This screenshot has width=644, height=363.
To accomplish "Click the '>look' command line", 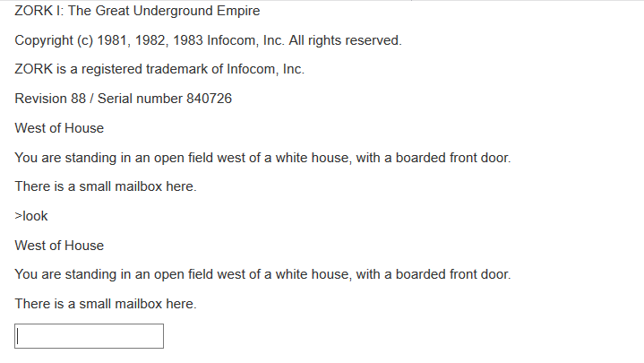I will 31,216.
